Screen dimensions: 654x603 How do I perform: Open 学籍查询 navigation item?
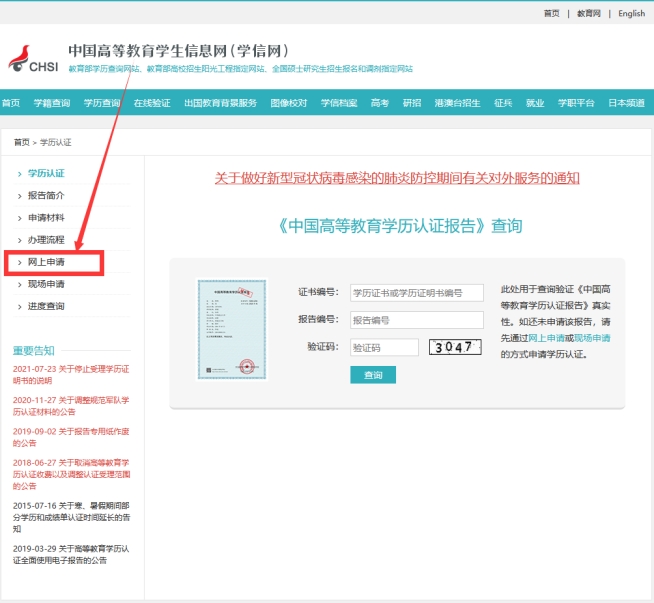(x=52, y=103)
